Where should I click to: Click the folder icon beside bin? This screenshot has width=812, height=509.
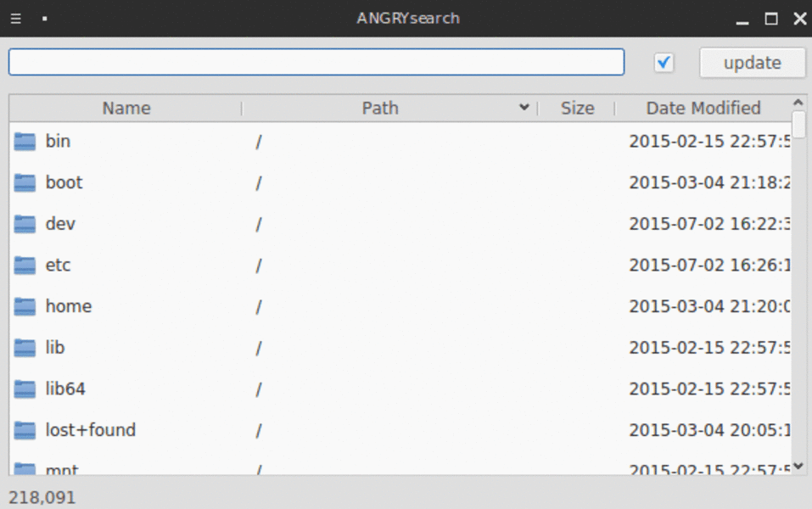23,141
